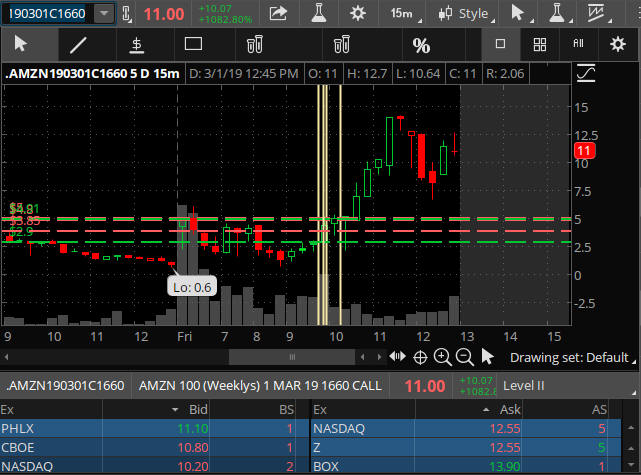This screenshot has height=475, width=641.
Task: Select the trendline drawing tool
Action: 78,45
